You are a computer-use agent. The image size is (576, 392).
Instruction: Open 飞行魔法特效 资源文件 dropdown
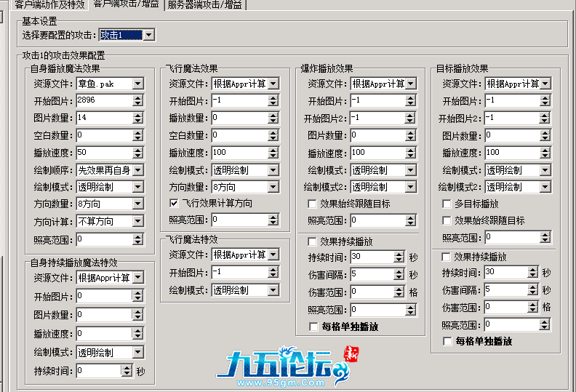click(273, 255)
